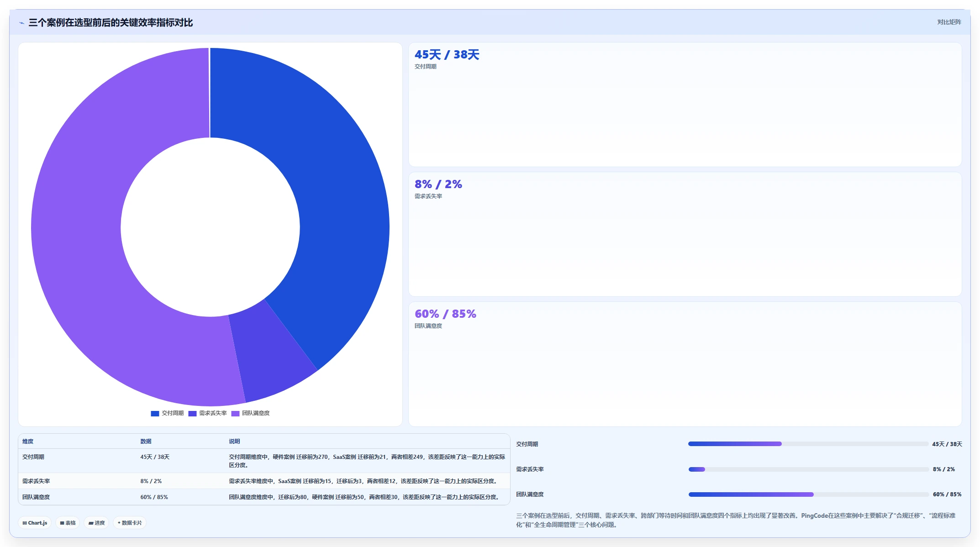Image resolution: width=980 pixels, height=547 pixels.
Task: Click the 数据卡片 tag chip
Action: (x=130, y=523)
